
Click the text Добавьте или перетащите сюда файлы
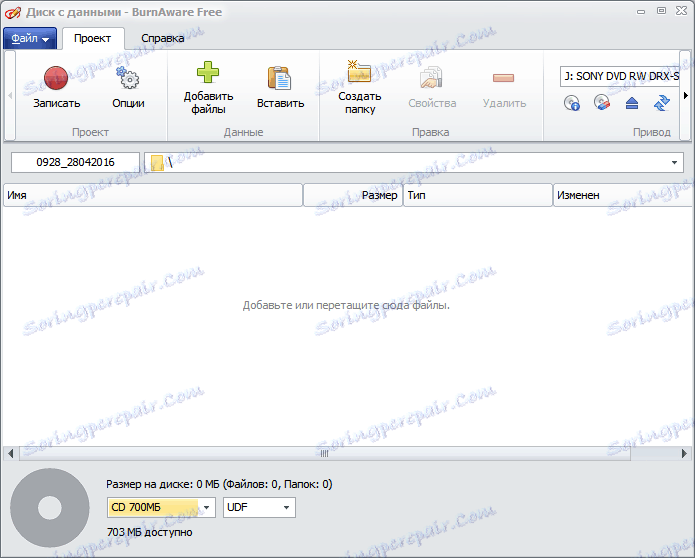346,305
